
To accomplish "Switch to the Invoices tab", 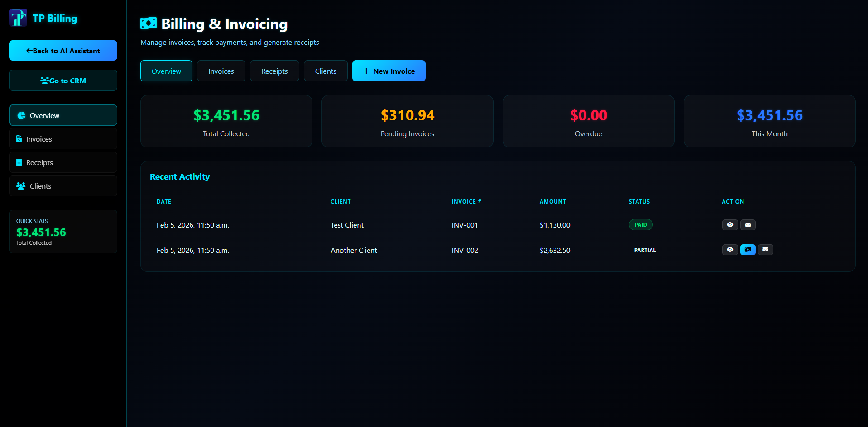I will [x=221, y=71].
